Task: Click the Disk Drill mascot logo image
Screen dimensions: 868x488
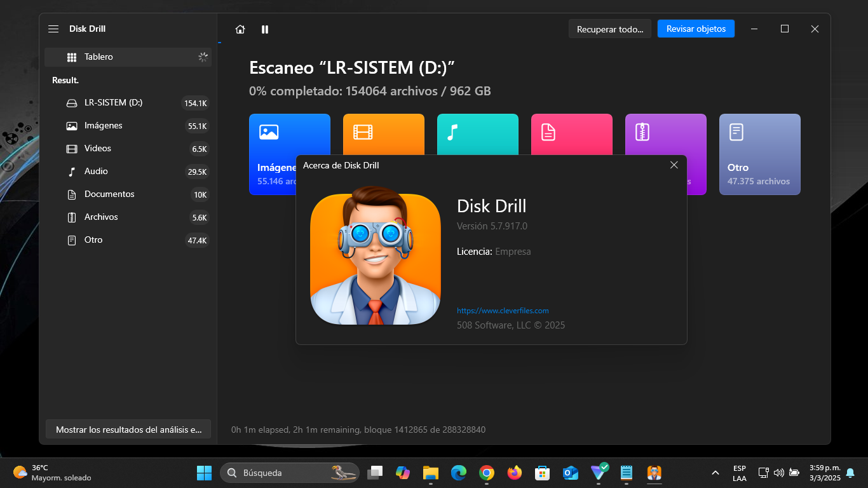Action: 376,255
